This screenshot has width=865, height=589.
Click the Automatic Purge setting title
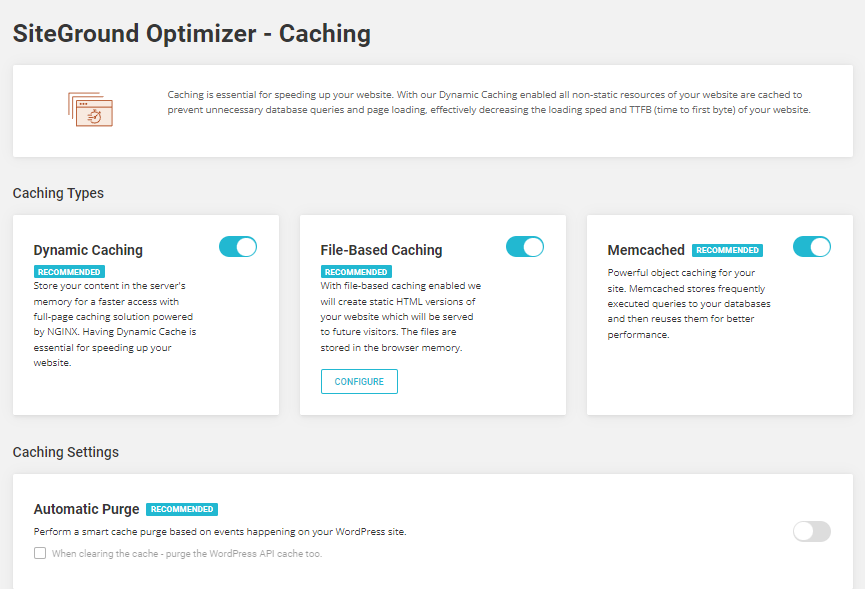click(x=86, y=509)
